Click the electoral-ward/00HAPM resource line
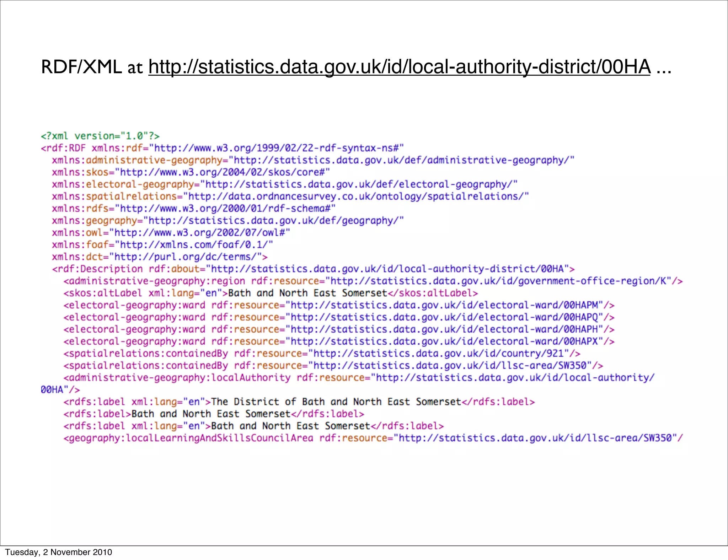This screenshot has height=560, width=728. (x=339, y=305)
